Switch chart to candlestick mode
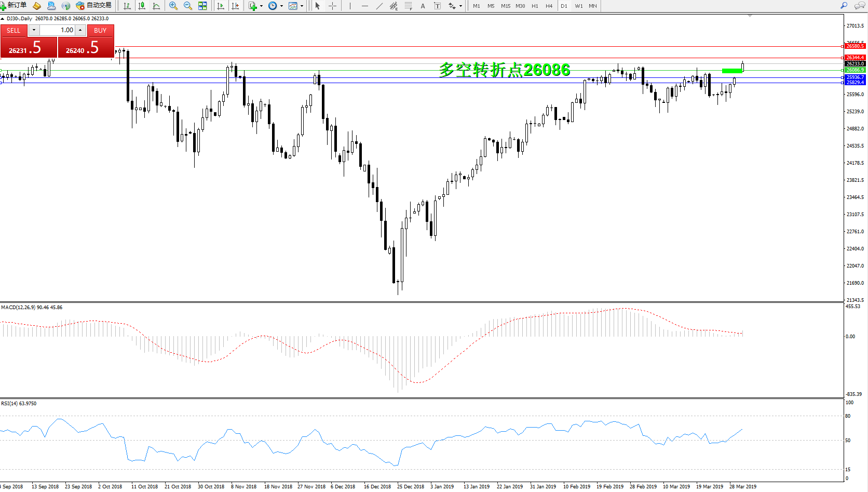This screenshot has height=492, width=868. (142, 6)
